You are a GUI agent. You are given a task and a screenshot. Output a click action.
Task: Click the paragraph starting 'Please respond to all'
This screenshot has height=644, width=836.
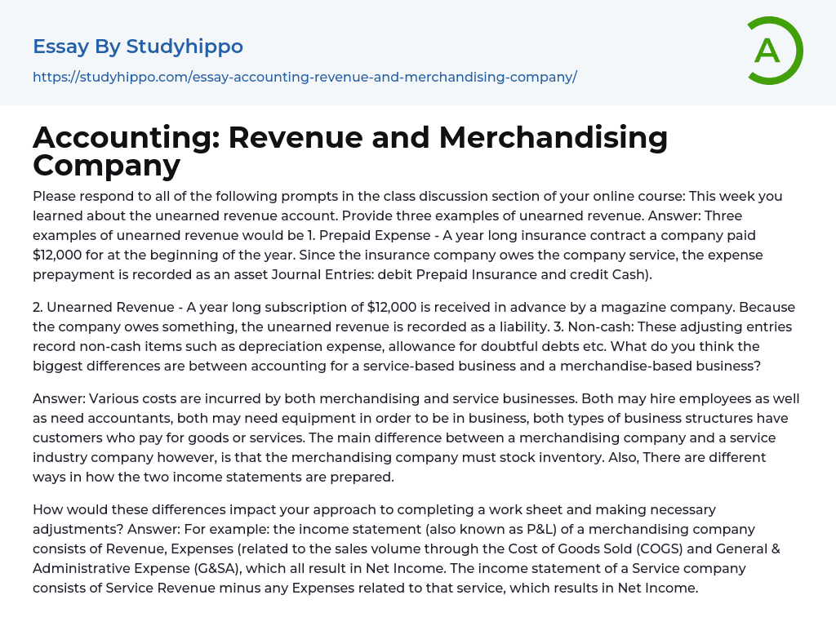[408, 235]
